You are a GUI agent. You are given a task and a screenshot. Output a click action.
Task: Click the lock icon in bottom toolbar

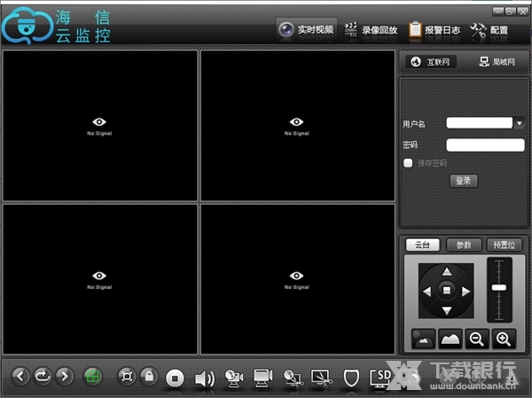point(149,377)
